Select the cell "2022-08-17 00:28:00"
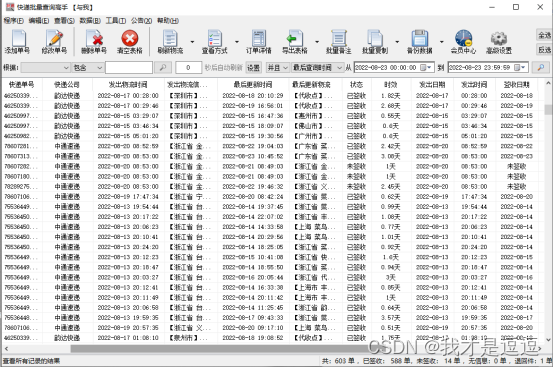 128,96
